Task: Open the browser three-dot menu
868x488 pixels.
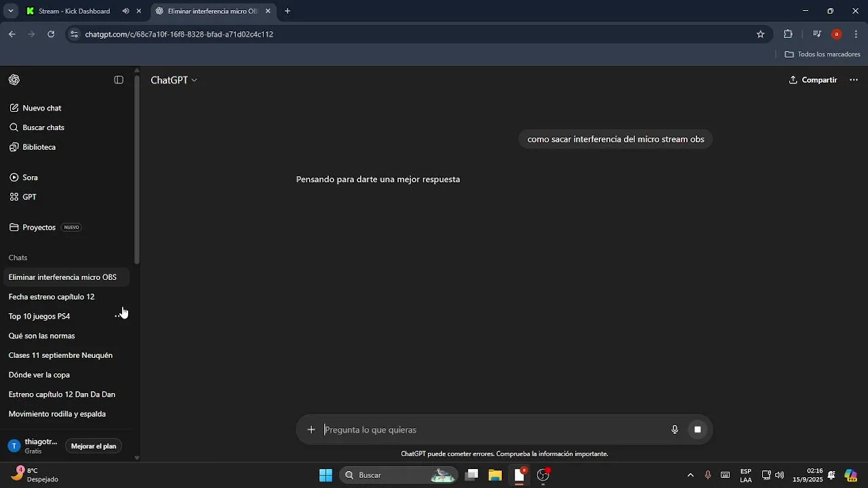Action: pos(856,34)
